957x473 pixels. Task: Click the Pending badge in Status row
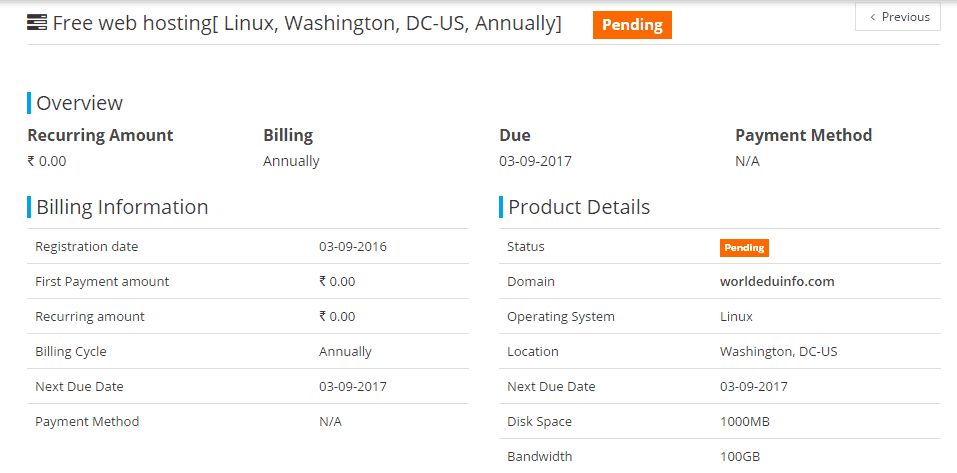point(744,248)
